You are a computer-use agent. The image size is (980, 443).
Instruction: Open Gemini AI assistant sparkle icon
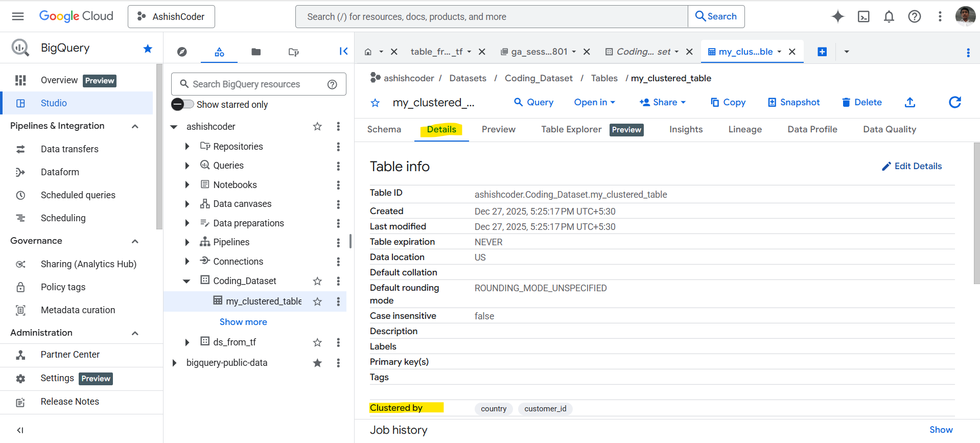tap(838, 16)
